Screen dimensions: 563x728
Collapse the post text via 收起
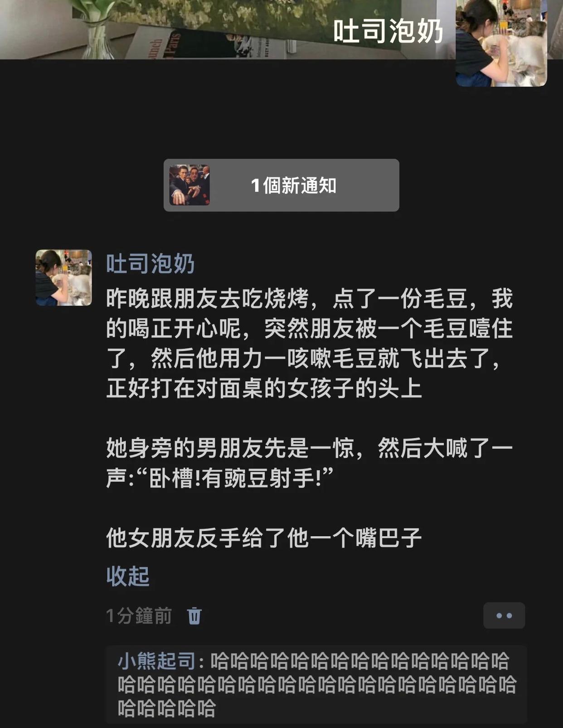[x=128, y=576]
